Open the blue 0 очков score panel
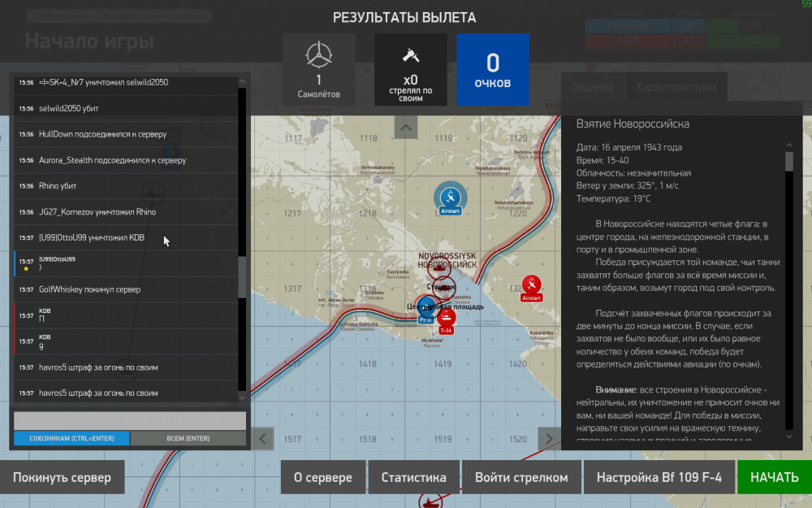 (x=493, y=69)
